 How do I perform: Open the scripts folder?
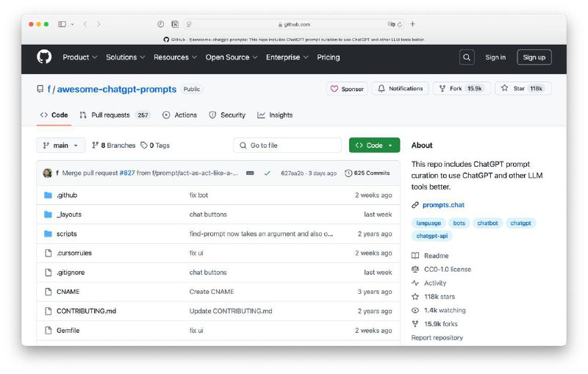click(x=66, y=234)
